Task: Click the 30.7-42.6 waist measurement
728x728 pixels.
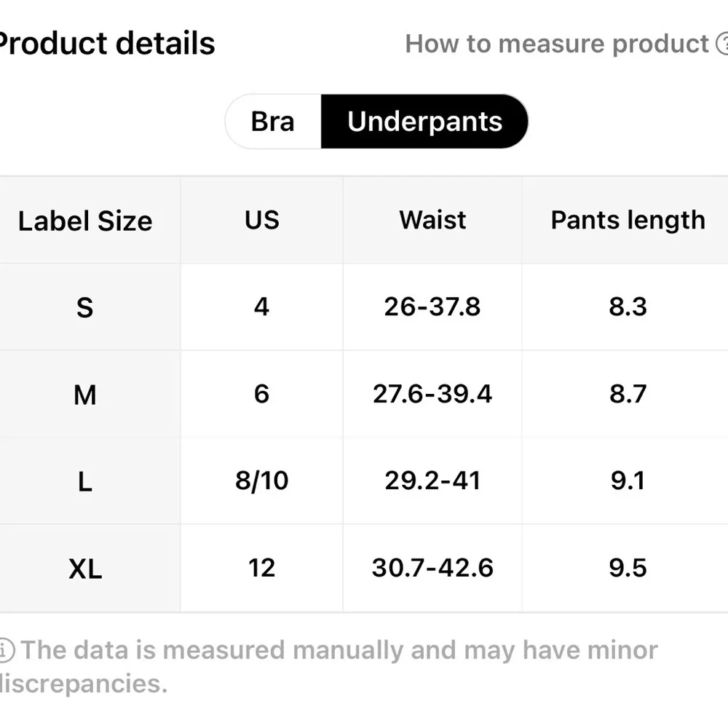Action: (x=432, y=568)
